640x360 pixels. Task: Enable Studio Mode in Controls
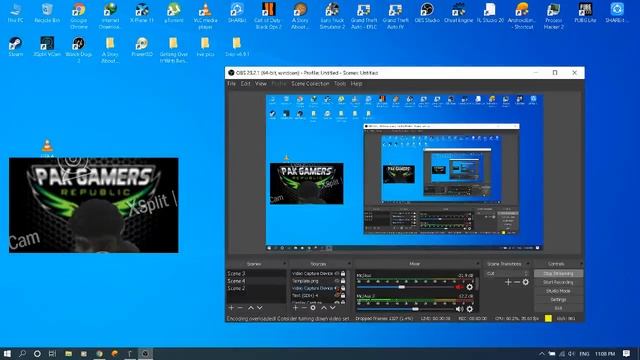coord(558,291)
